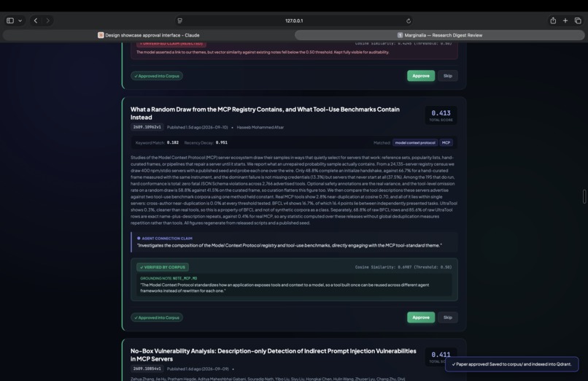Image resolution: width=588 pixels, height=381 pixels.
Task: Click the Cosine Similarity 0.6987 value
Action: point(403,267)
